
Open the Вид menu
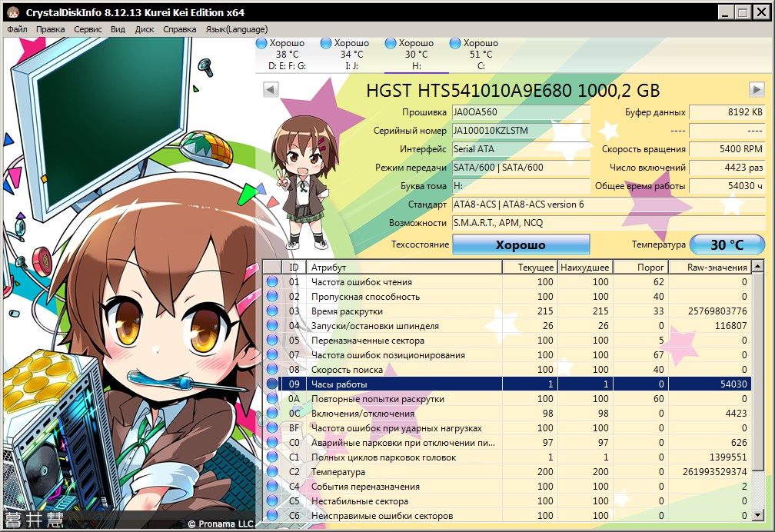pyautogui.click(x=118, y=29)
